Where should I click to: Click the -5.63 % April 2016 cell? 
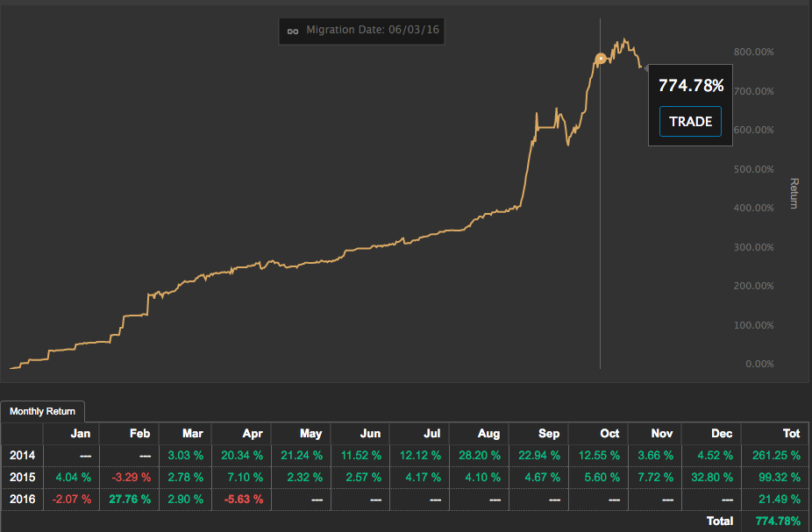pos(242,499)
